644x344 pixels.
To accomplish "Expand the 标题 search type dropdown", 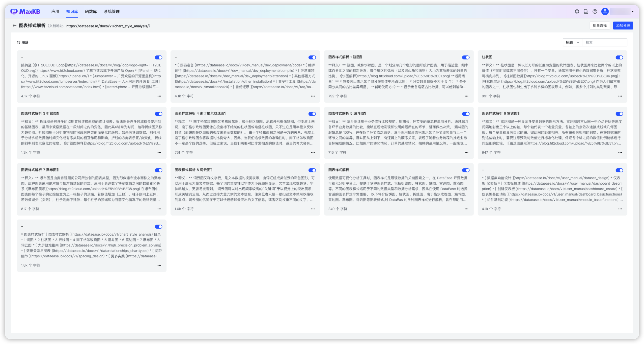I will [572, 42].
